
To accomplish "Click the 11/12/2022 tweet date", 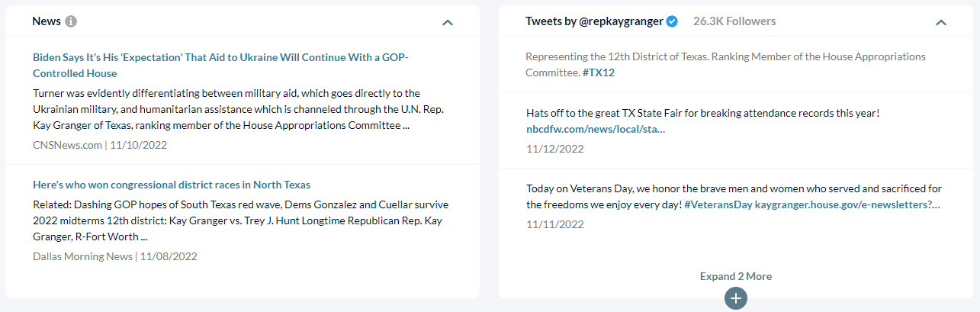I will click(554, 149).
